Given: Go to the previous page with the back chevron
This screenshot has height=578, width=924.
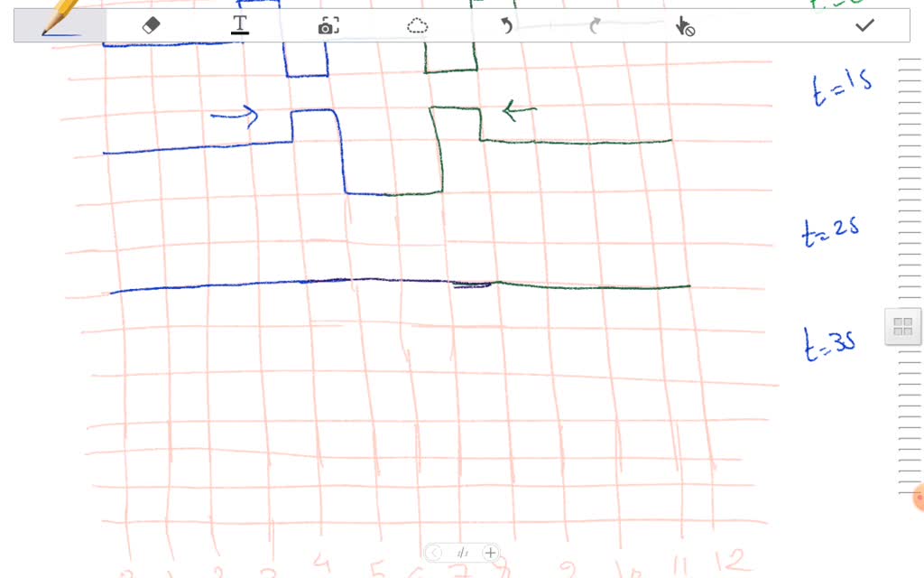Looking at the screenshot, I should point(436,552).
